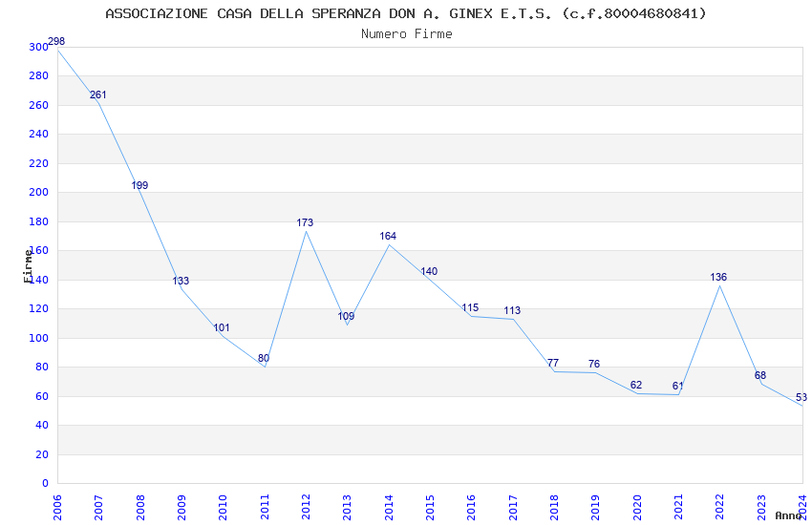Click the x-axis year label 2006

click(57, 508)
